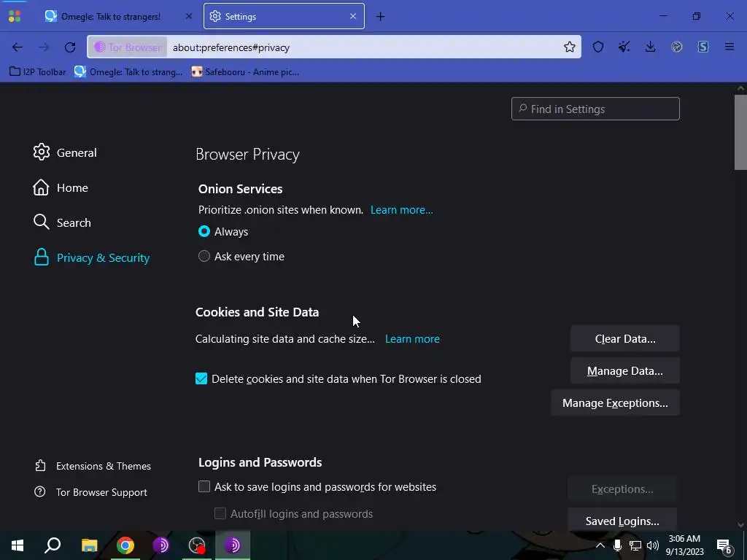Click the Manage Exceptions button
The image size is (747, 560).
(x=615, y=402)
